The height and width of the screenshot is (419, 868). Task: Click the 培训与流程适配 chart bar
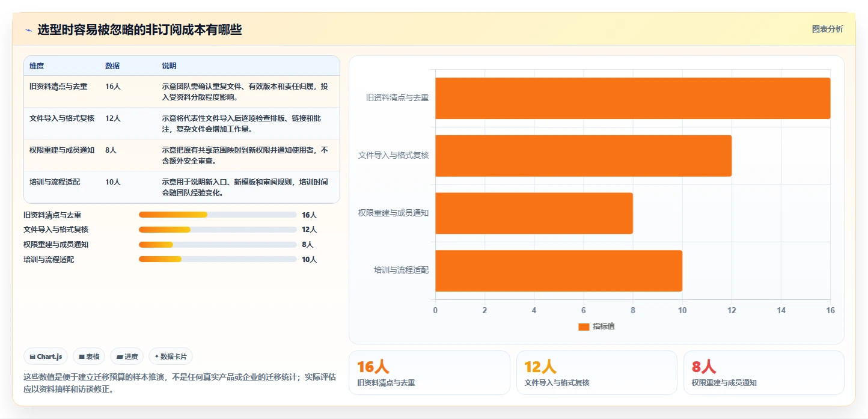559,271
